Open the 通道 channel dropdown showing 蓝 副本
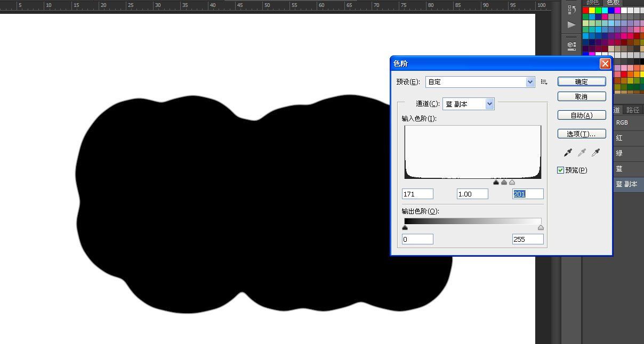 point(468,104)
